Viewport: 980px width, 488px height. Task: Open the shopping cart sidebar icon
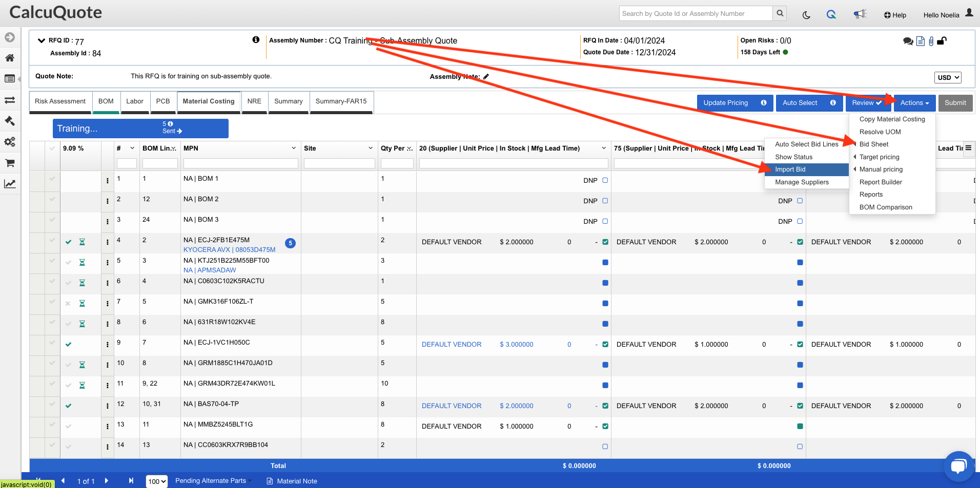click(x=10, y=163)
